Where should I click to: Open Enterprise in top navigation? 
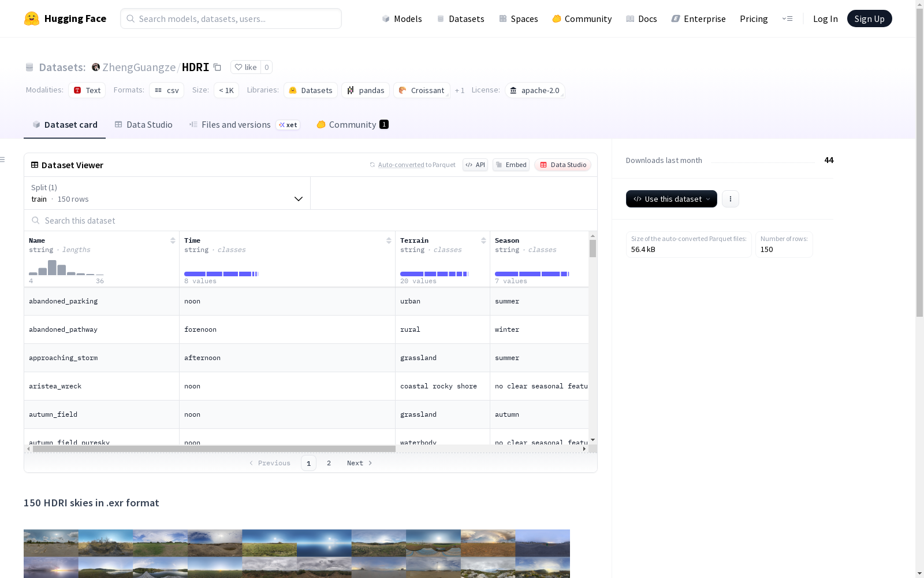(698, 18)
